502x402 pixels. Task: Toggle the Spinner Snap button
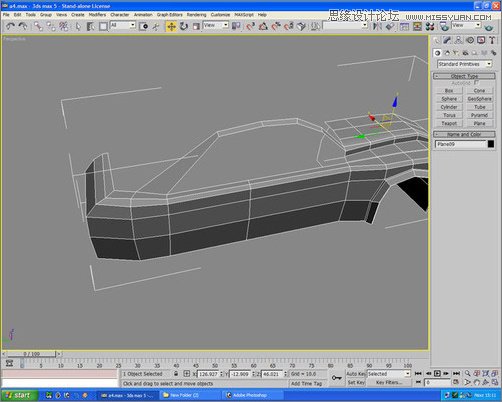(x=289, y=26)
